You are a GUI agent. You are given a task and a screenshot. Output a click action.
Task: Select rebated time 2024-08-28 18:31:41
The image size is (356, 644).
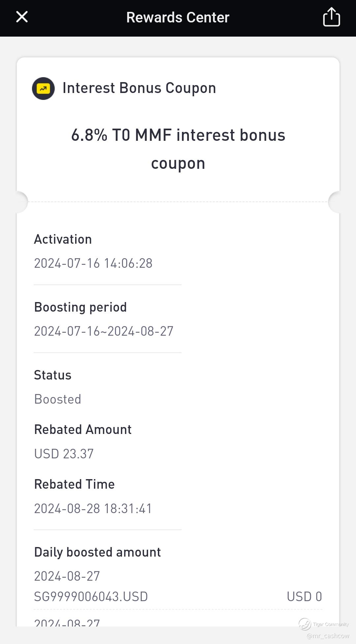point(93,509)
